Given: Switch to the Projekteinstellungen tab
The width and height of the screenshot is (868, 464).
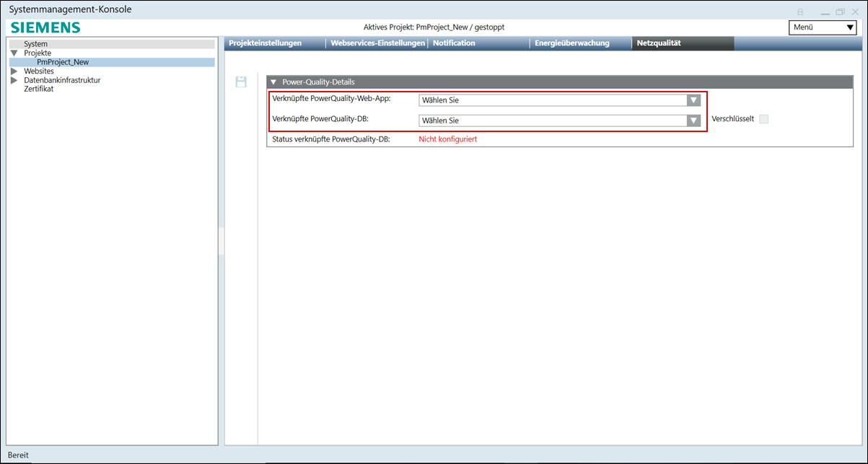Looking at the screenshot, I should [x=265, y=43].
